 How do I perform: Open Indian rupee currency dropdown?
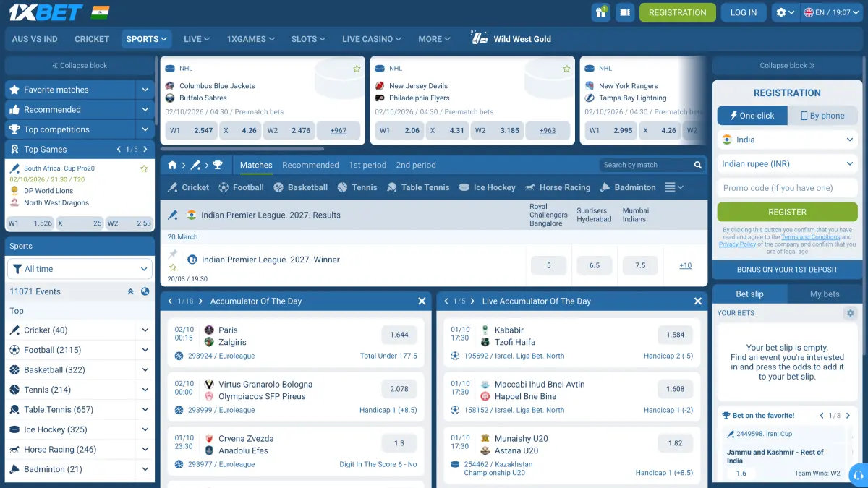tap(787, 164)
